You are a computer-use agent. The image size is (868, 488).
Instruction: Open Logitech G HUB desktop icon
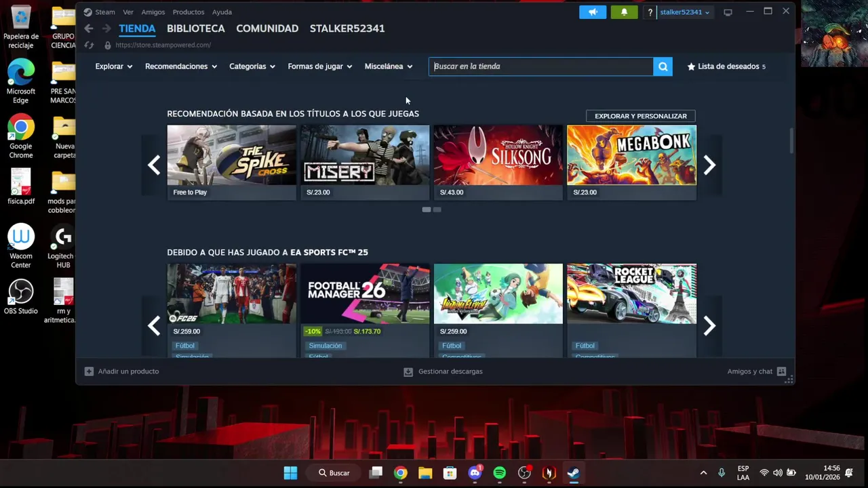click(61, 246)
